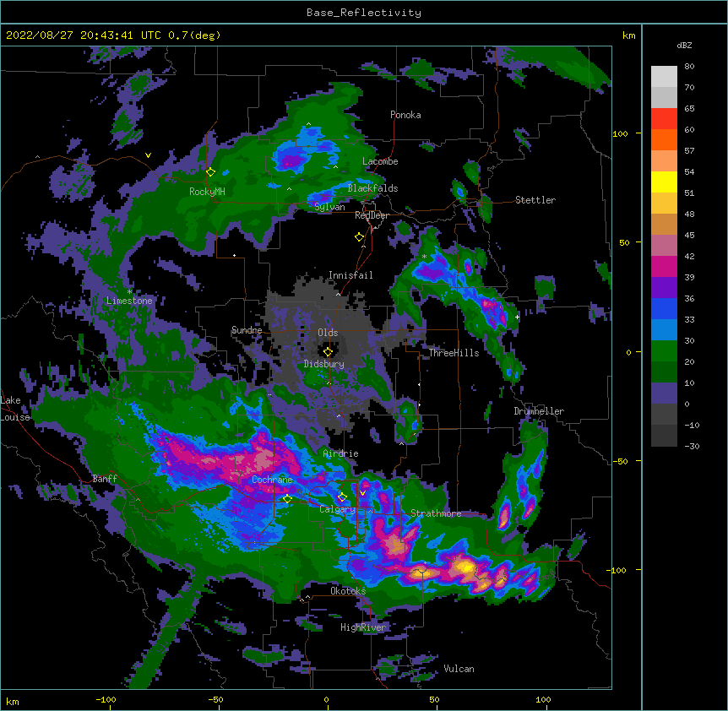
Task: Pick the green 20–30 dBZ legend color
Action: [664, 351]
